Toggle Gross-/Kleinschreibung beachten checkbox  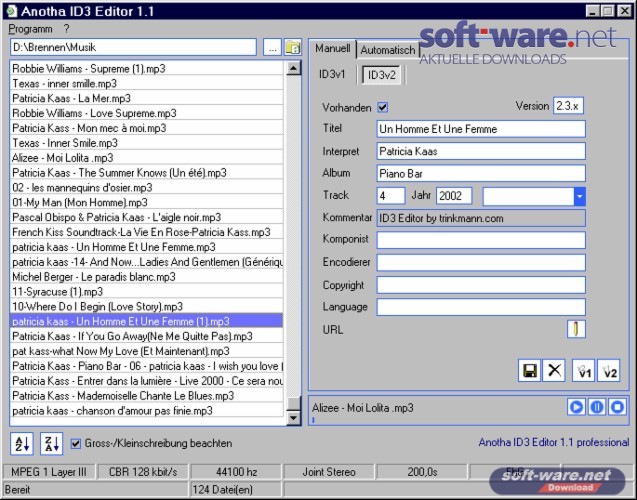[x=76, y=443]
